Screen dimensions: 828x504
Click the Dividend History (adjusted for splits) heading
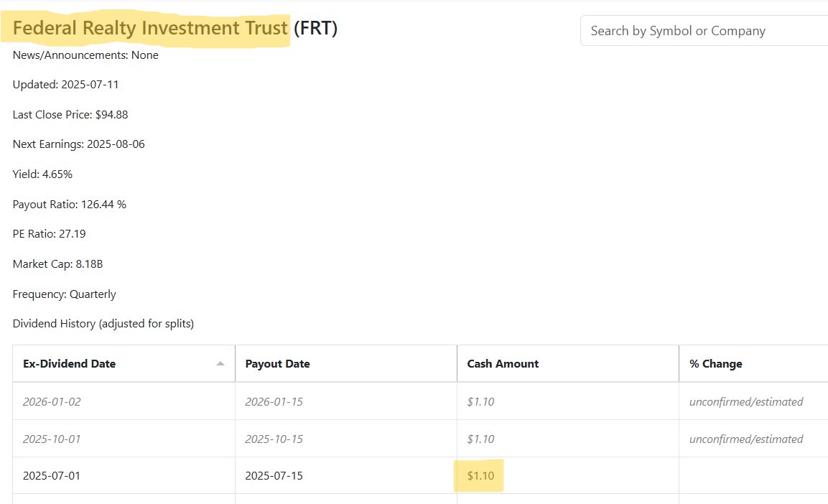(103, 324)
